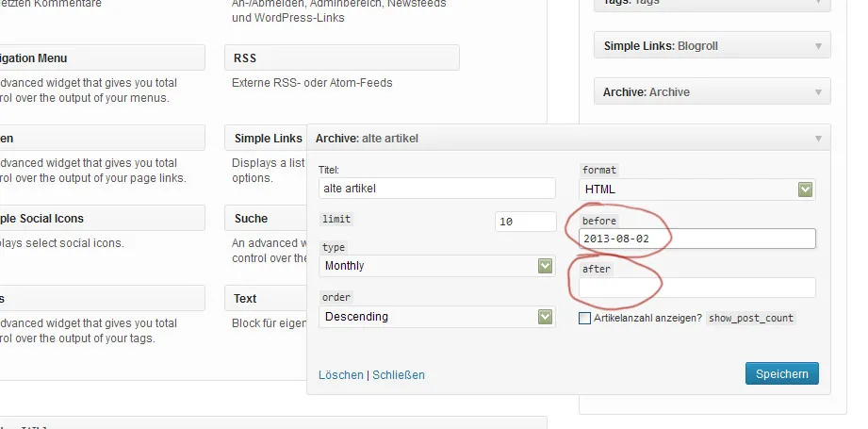Viewport: 868px width, 429px height.
Task: Select the Text available widget
Action: coord(267,298)
